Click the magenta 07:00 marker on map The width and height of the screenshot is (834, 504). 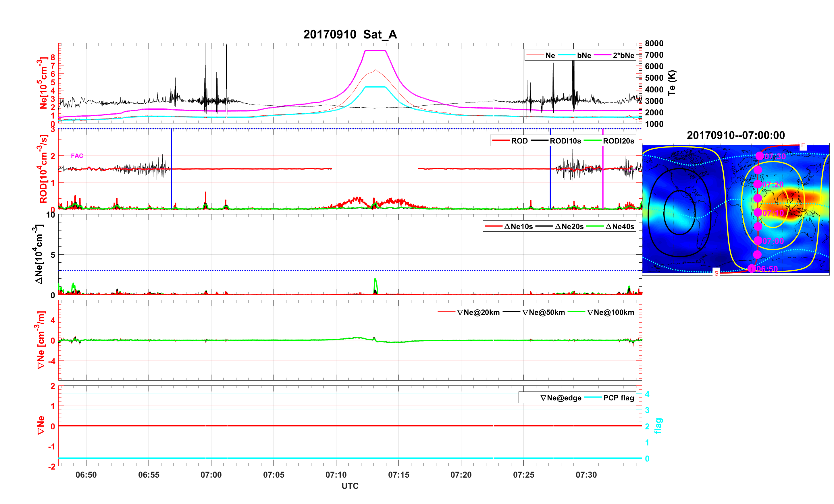point(758,241)
